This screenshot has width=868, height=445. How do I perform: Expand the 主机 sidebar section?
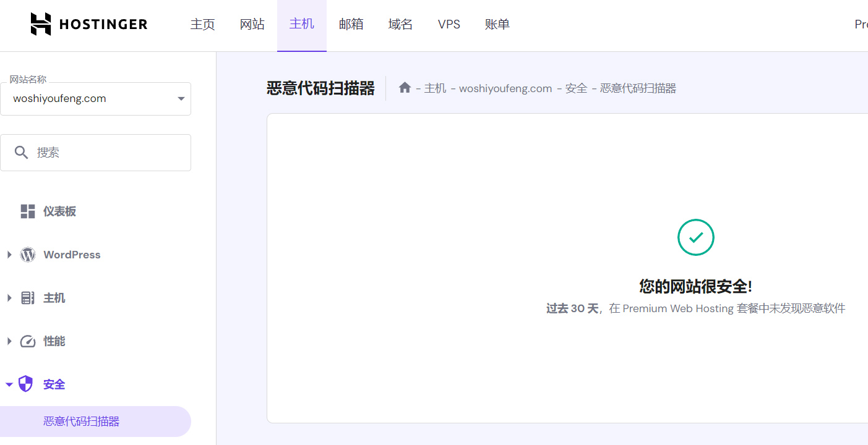point(9,297)
